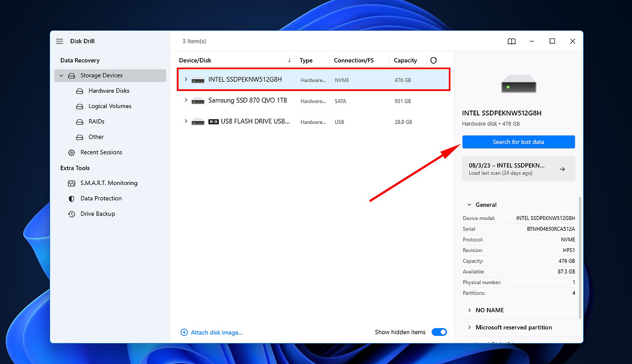
Task: Click the Data Protection shield icon
Action: tap(72, 198)
